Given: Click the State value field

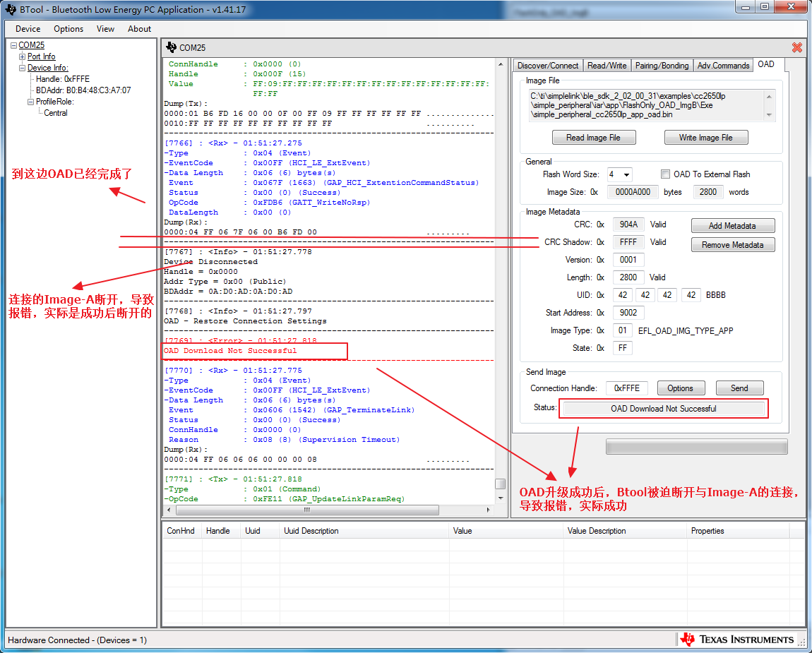Looking at the screenshot, I should point(623,348).
